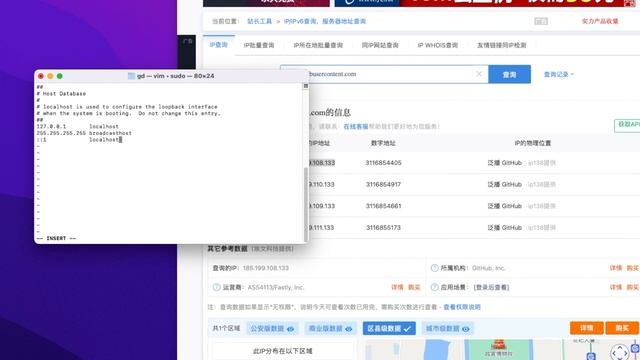Screen dimensions: 640x360
Task: Click the IP ending .110.133
Action: [322, 184]
